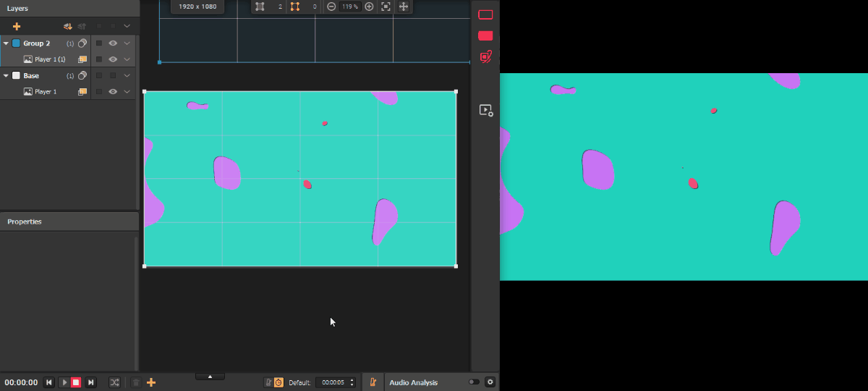Add a new layer with the plus icon

(x=17, y=27)
